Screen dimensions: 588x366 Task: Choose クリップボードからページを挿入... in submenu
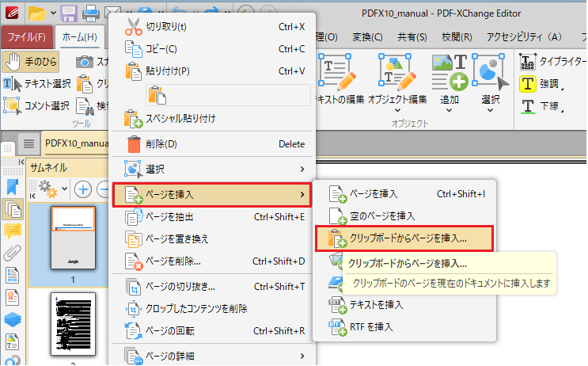[404, 238]
